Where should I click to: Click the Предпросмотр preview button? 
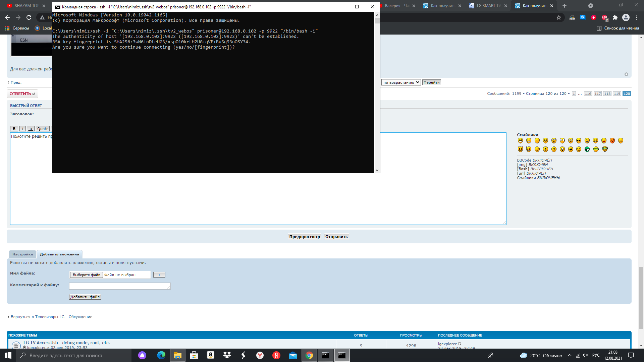coord(305,237)
